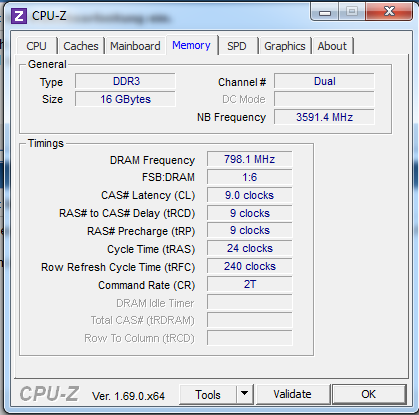Click the Channel # value Dual

324,81
